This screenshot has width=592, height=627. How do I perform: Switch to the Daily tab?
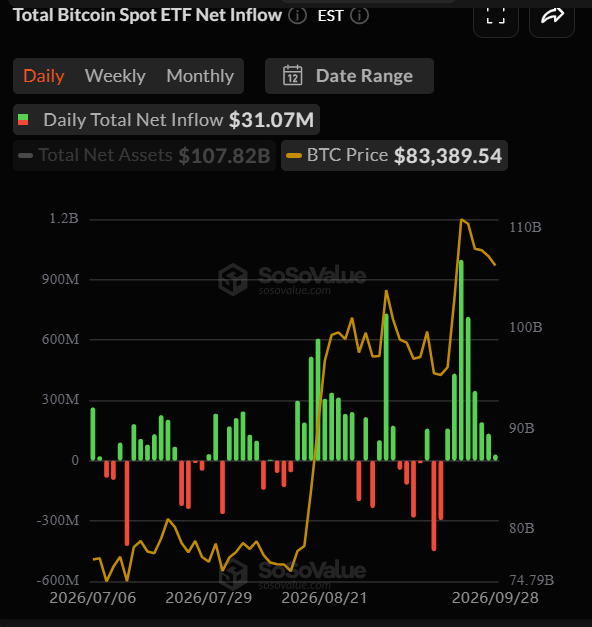[x=44, y=76]
